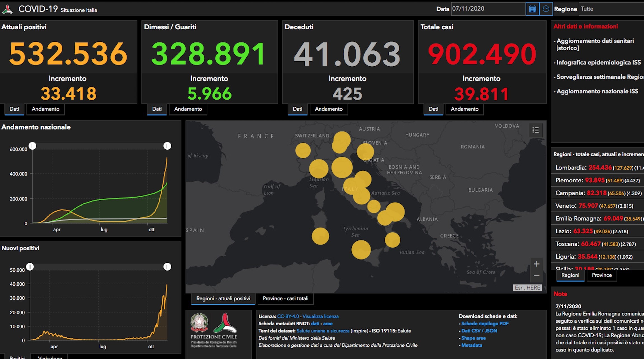The height and width of the screenshot is (359, 644).
Task: Click right handle of Nuovi positivi slider
Action: pos(167,267)
